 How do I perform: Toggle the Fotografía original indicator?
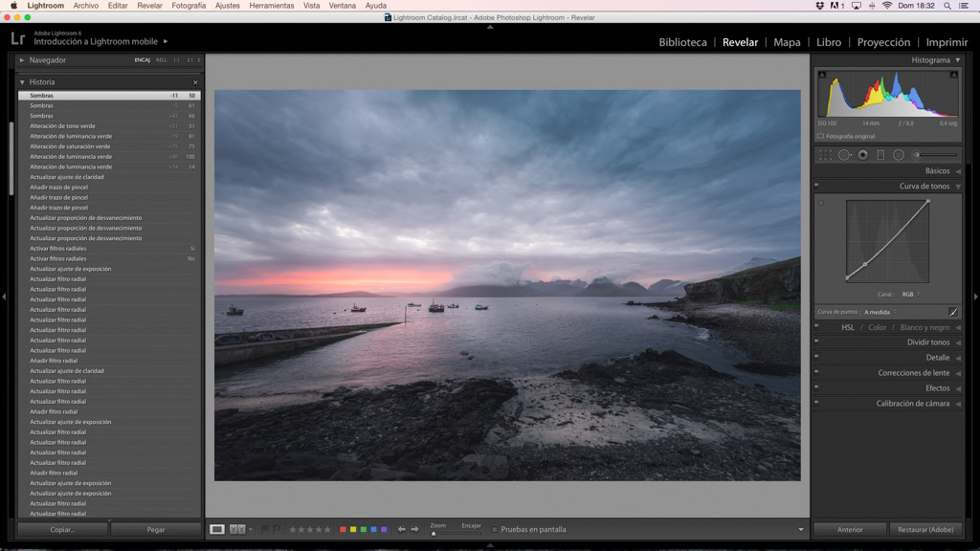[x=820, y=137]
